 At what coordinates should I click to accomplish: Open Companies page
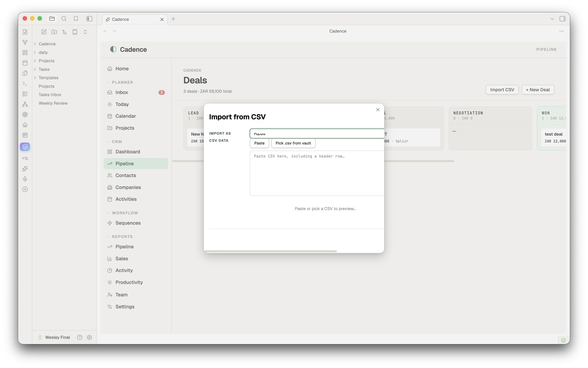[x=136, y=187]
